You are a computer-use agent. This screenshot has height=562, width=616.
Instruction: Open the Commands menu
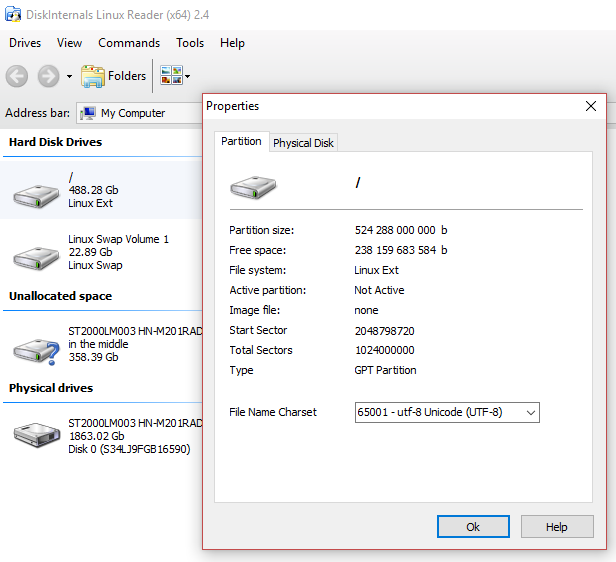[x=129, y=43]
